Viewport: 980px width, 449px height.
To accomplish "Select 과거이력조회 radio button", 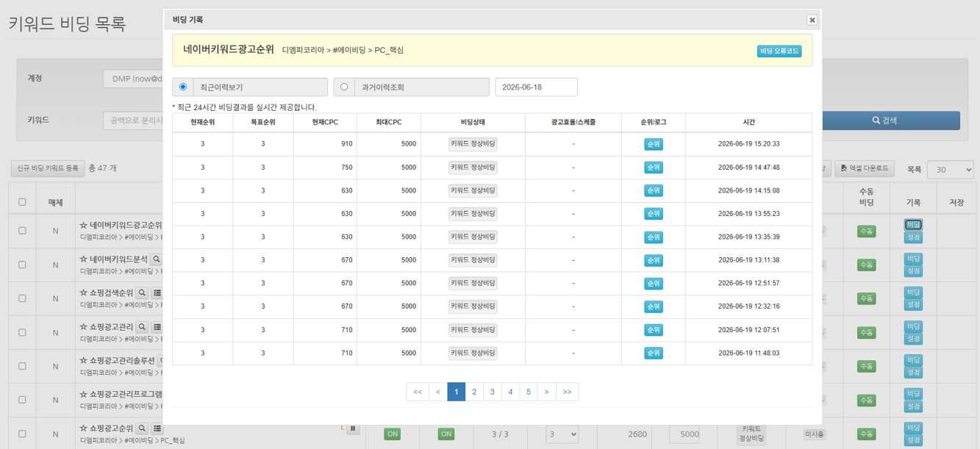I will tap(344, 87).
